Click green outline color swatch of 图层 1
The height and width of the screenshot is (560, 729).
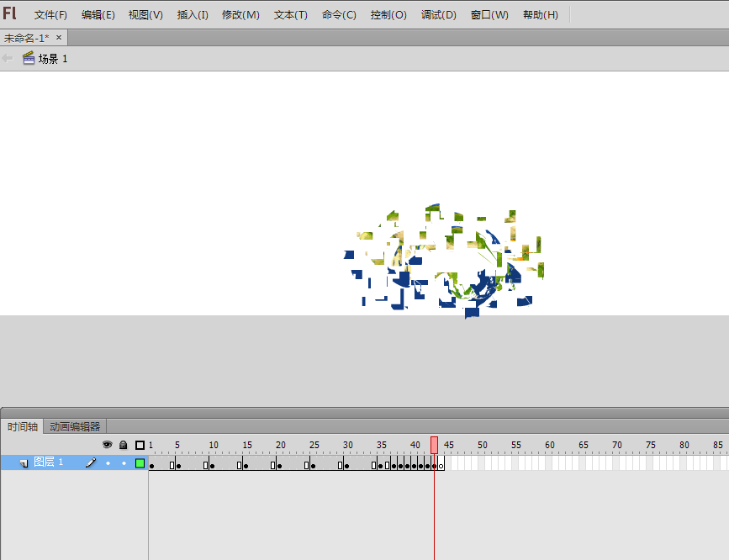[x=140, y=462]
